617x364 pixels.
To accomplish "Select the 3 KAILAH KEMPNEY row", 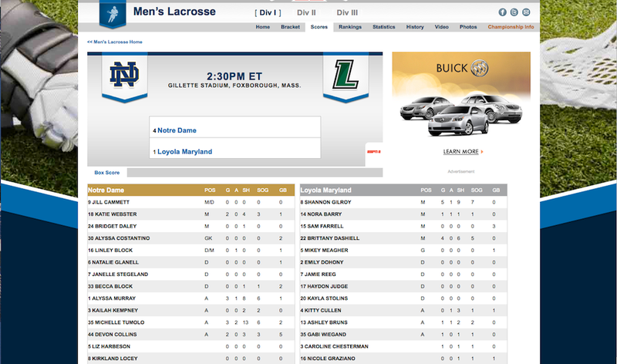I will pyautogui.click(x=190, y=311).
